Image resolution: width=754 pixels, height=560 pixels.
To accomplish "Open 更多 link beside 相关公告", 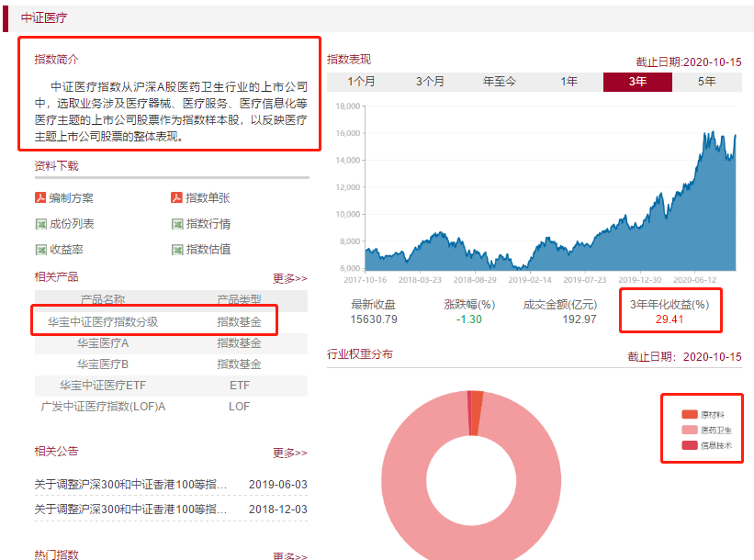I will coord(289,453).
